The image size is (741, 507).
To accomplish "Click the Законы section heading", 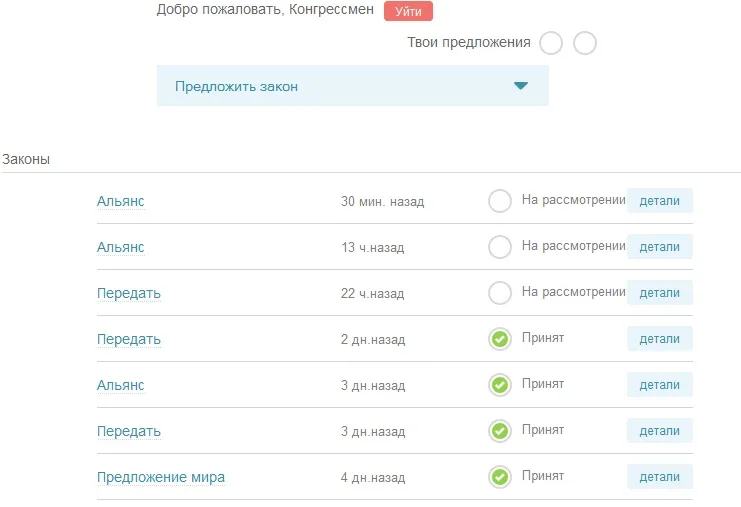I will tap(26, 159).
